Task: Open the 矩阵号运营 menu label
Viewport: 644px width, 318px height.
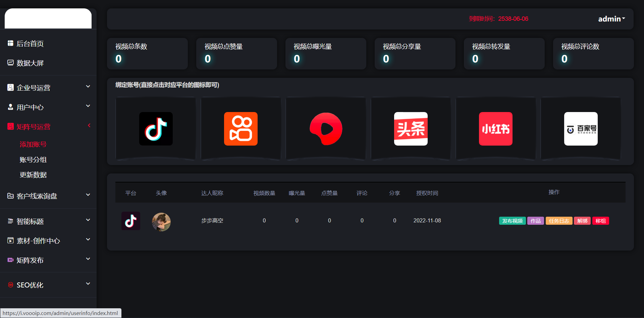Action: click(x=34, y=127)
